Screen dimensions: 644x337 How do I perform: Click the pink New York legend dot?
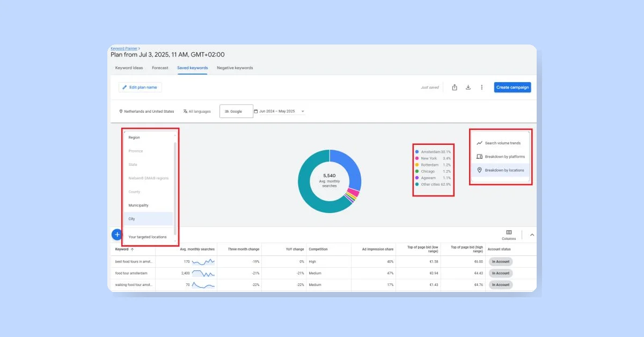coord(417,158)
